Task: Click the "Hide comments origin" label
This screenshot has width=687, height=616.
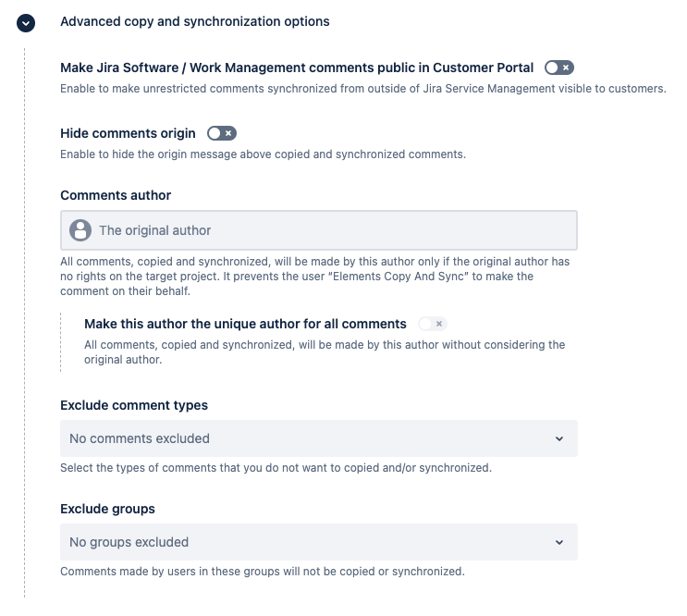Action: pyautogui.click(x=128, y=133)
